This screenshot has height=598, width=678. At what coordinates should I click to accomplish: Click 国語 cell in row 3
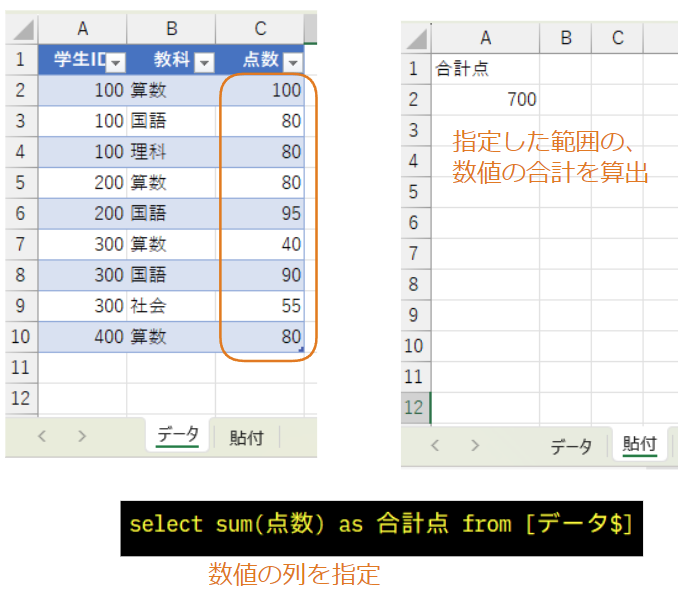171,121
